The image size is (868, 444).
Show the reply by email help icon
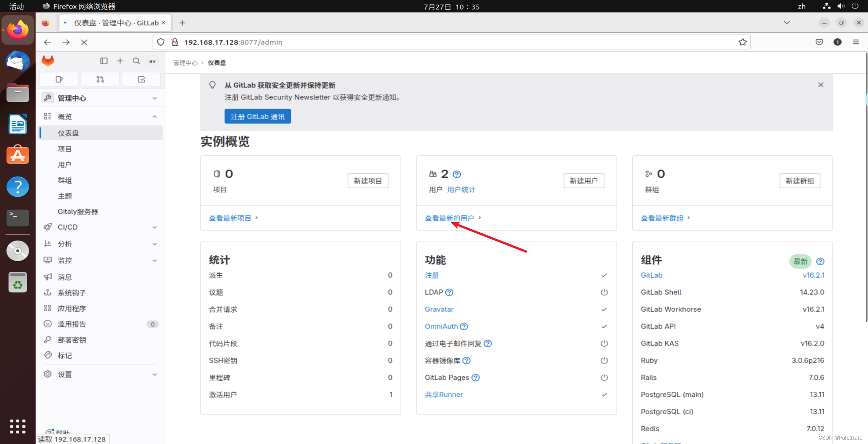tap(488, 344)
